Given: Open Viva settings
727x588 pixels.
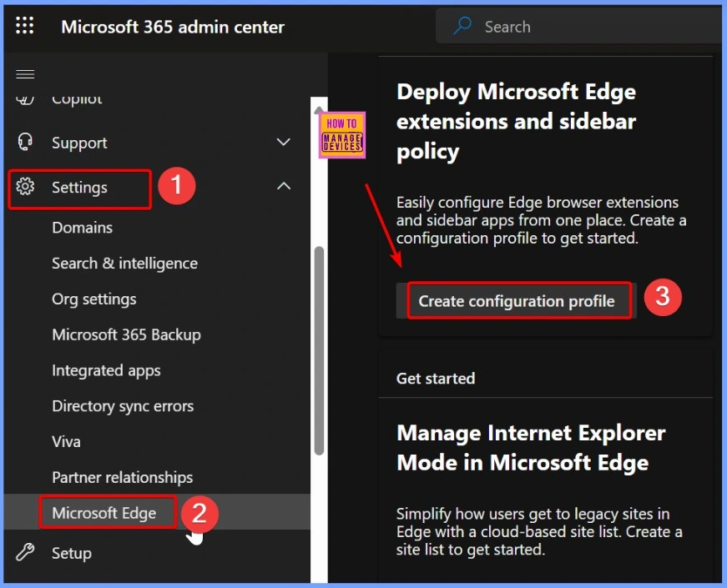Looking at the screenshot, I should point(66,441).
